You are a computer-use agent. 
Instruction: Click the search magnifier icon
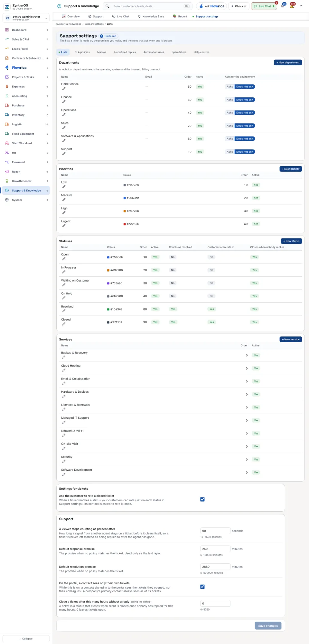(108, 6)
